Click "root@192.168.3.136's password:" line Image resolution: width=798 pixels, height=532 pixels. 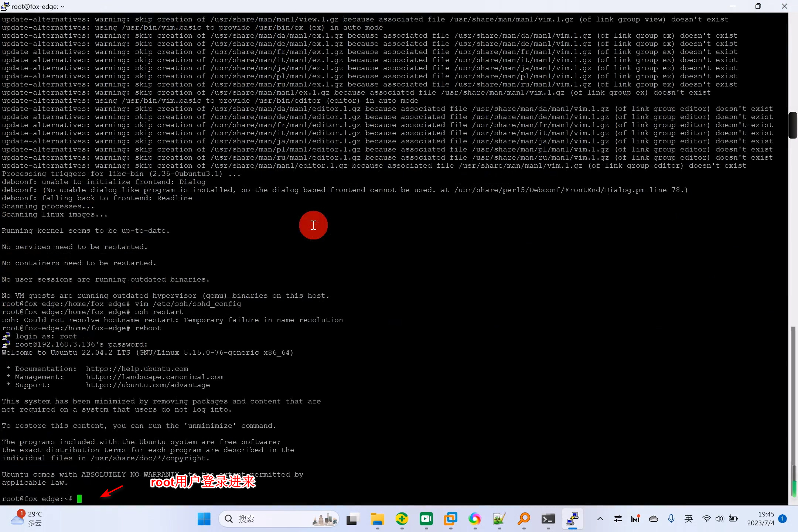click(x=81, y=344)
